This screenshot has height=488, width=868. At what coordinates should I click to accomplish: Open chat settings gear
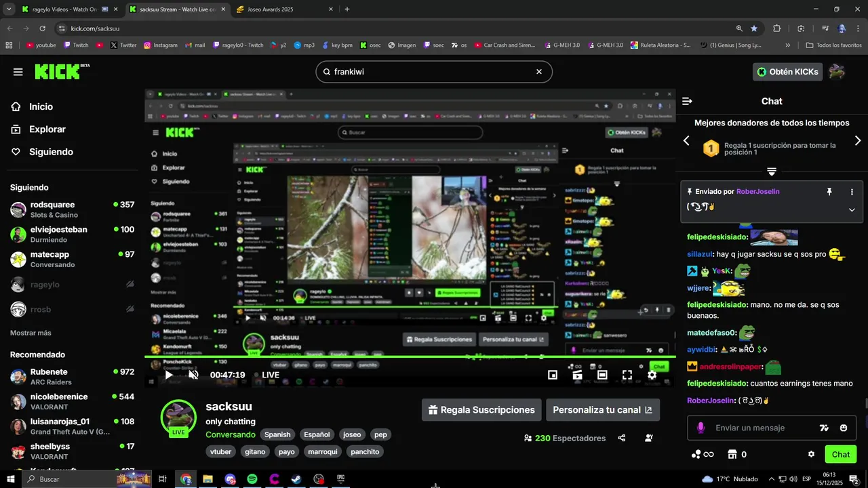pos(811,454)
